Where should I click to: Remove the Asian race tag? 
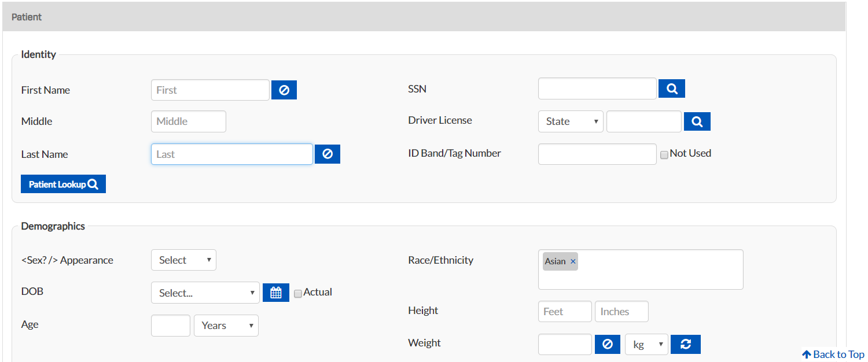573,261
